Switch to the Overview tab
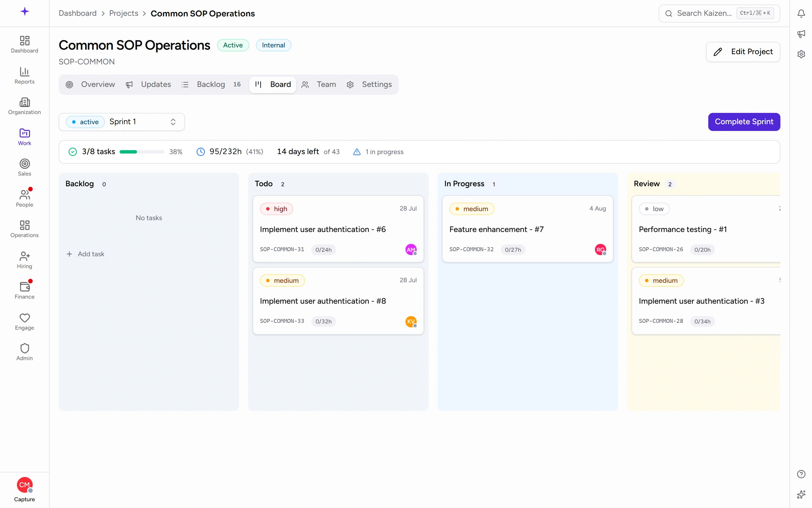Viewport: 812px width, 508px height. 90,84
